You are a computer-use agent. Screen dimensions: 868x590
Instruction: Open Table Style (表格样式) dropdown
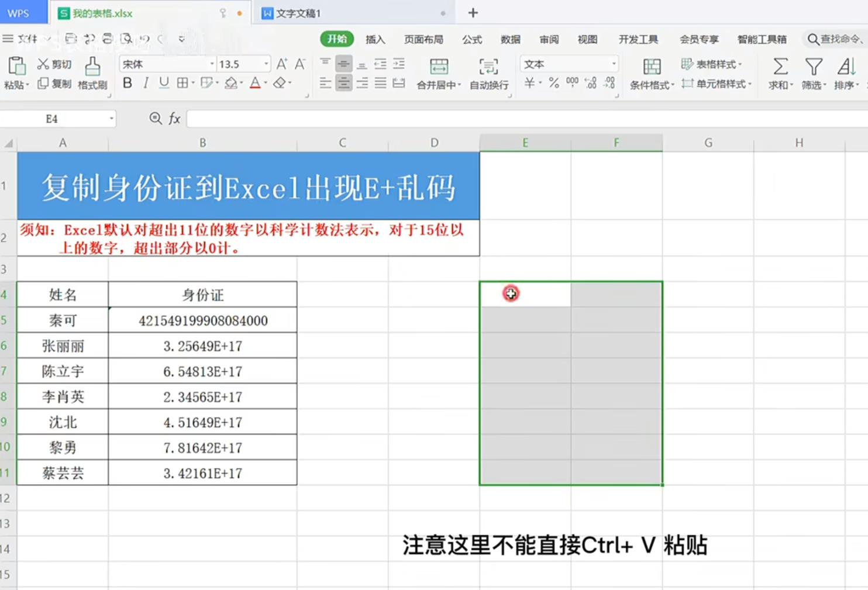tap(712, 64)
